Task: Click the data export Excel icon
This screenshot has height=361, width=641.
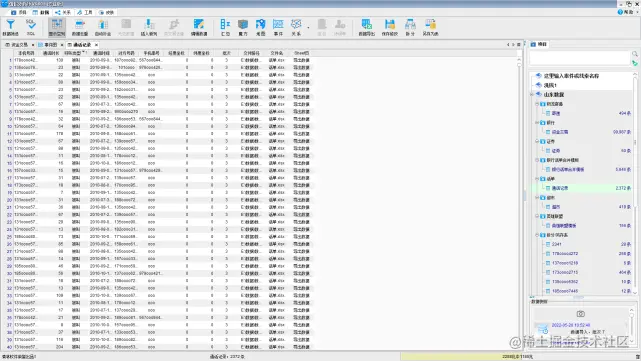Action: pos(366,27)
